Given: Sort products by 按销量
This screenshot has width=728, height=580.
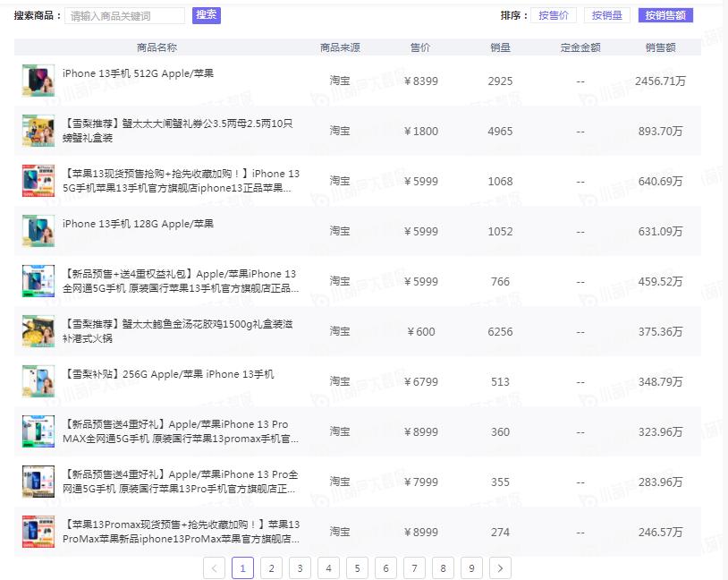Looking at the screenshot, I should coord(607,15).
